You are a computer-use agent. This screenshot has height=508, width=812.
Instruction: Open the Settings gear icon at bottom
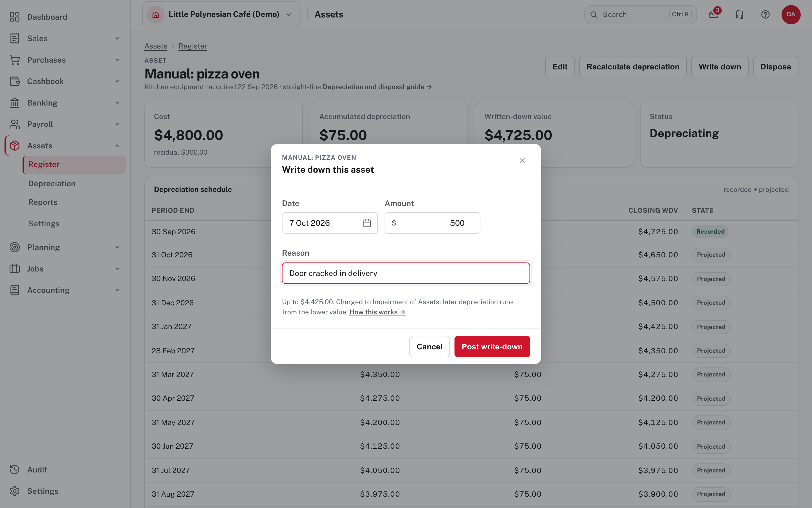(x=14, y=491)
